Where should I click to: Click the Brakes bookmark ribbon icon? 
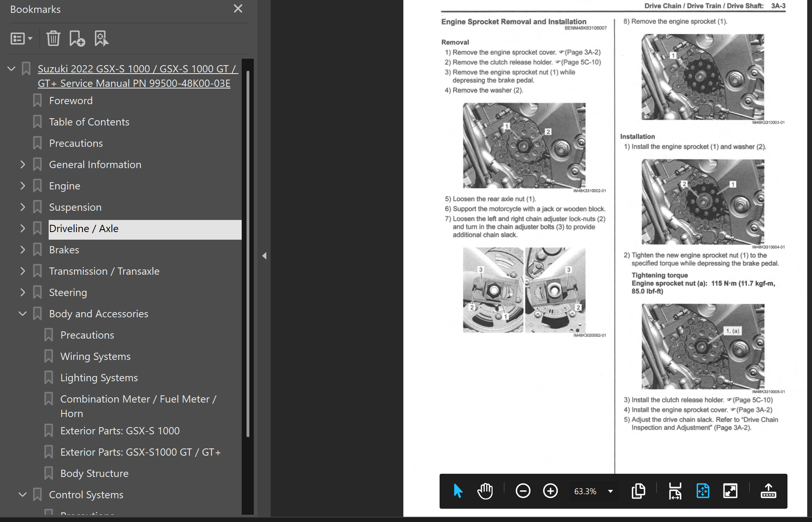[37, 250]
